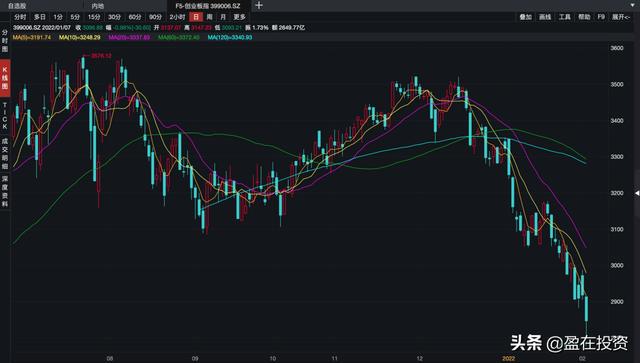Click the cyan MA(120) indicator label

click(x=230, y=37)
